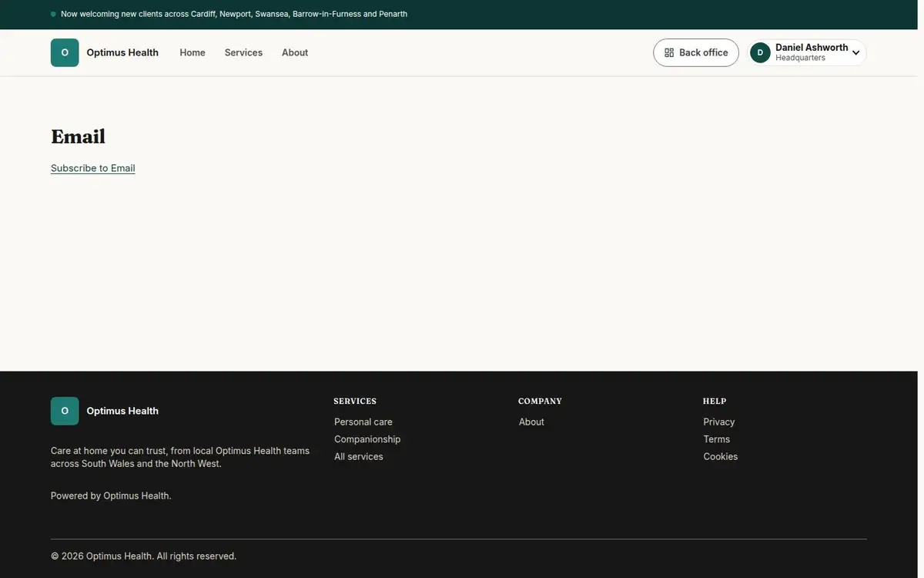Screen dimensions: 924x578
Task: Go to the Home nav item
Action: point(192,52)
